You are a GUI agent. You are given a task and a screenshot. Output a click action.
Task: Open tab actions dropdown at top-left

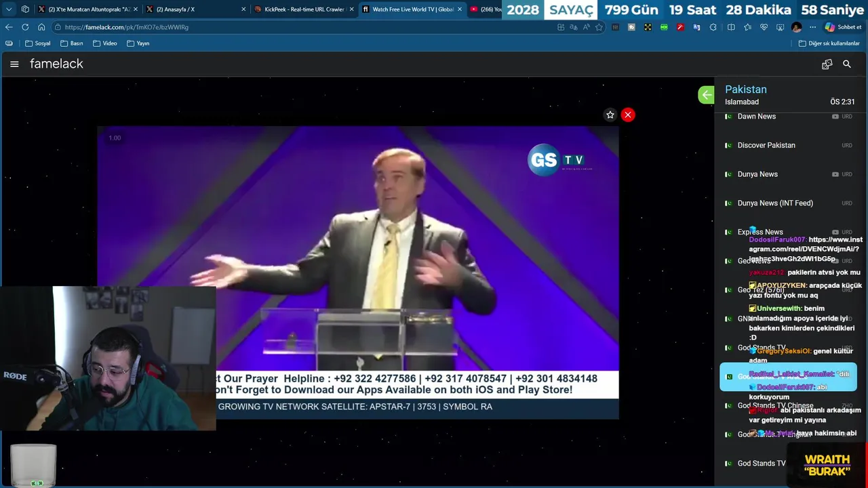pos(9,9)
